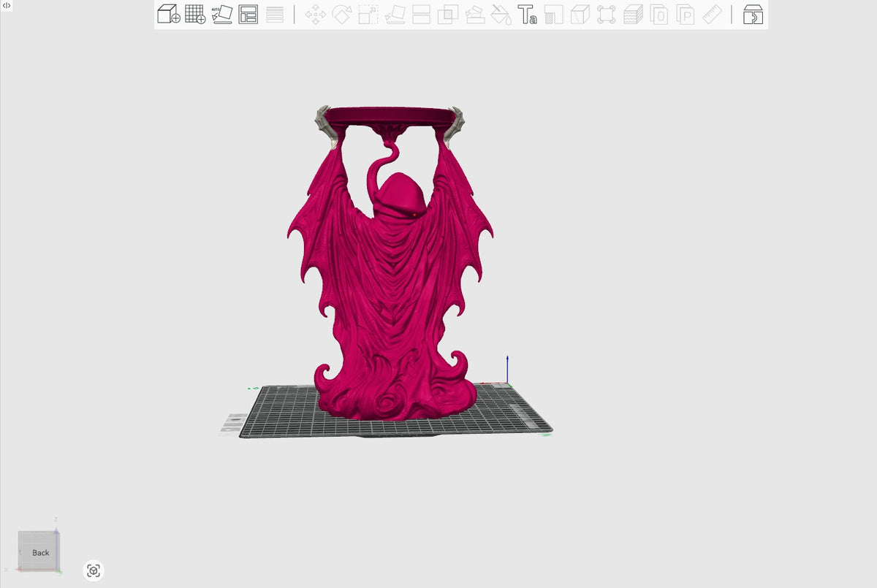Click the page icon labeled P
Screen dimensions: 877x588
(x=686, y=14)
